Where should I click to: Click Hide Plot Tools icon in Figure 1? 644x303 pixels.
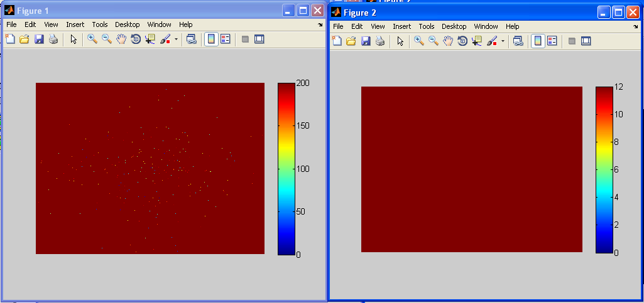pyautogui.click(x=245, y=40)
